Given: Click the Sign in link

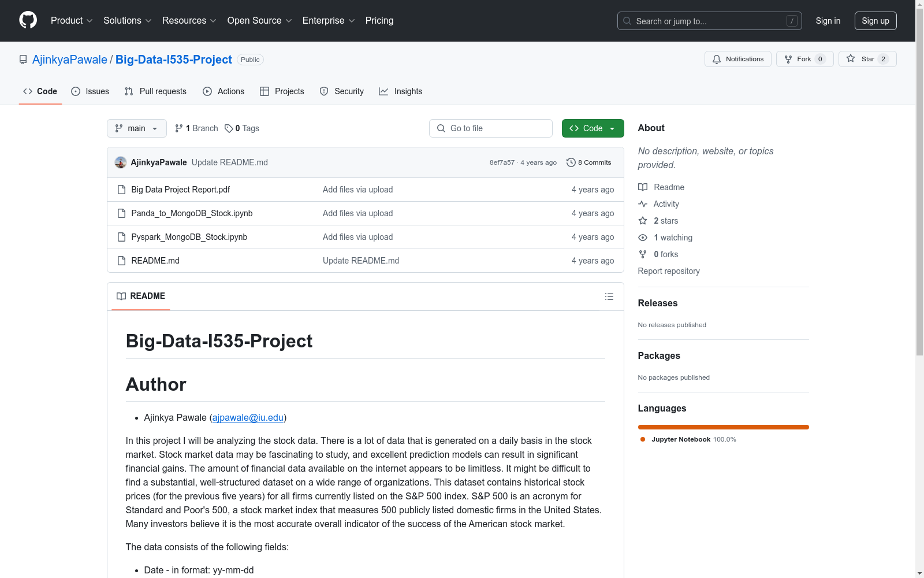Looking at the screenshot, I should tap(828, 21).
